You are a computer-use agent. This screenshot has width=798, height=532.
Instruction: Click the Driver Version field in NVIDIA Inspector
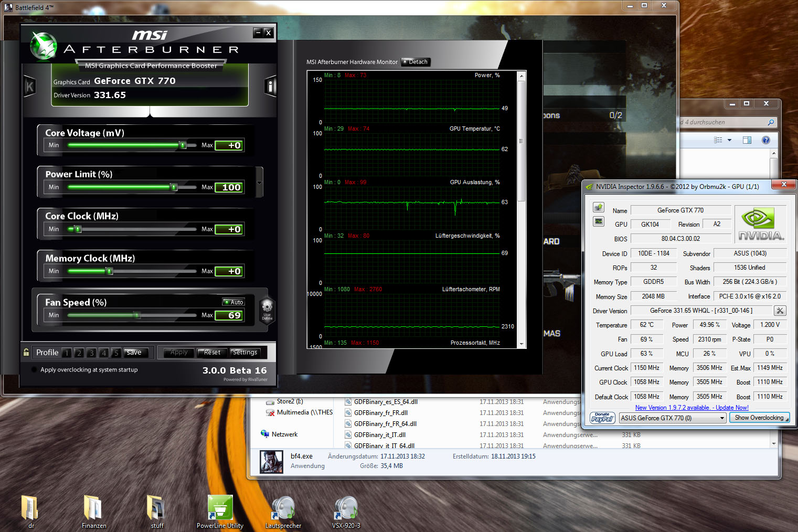coord(701,311)
